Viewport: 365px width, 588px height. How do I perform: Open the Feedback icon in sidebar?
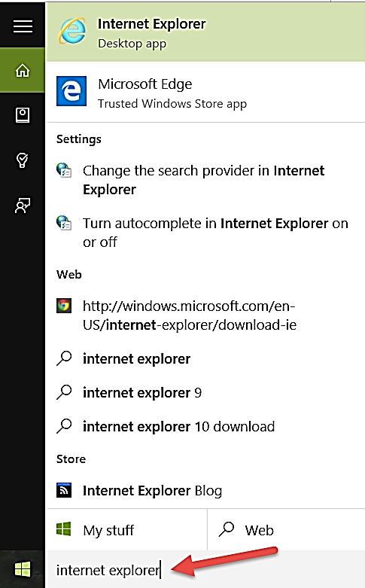pos(23,205)
